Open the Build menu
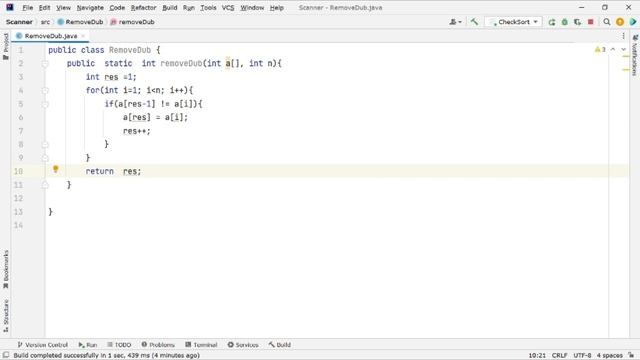 coord(169,8)
